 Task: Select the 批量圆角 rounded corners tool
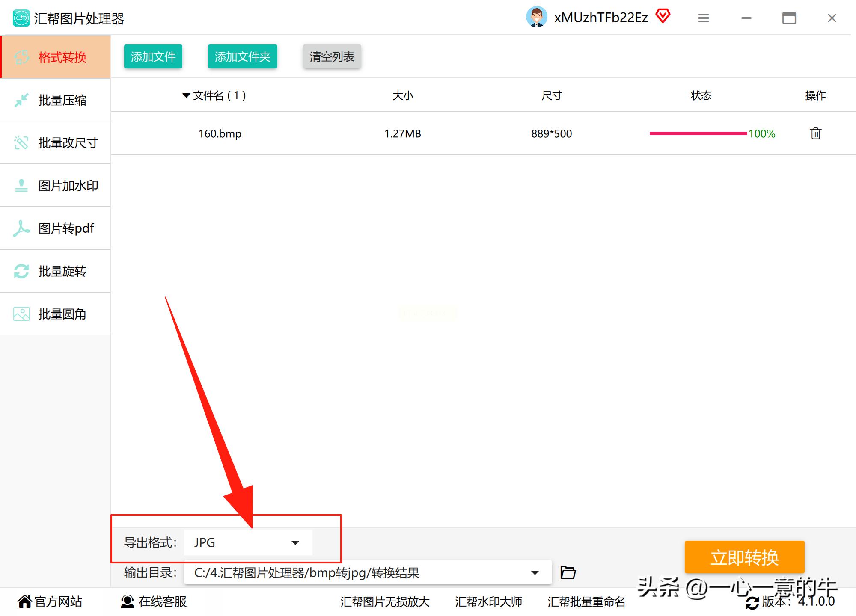[56, 314]
